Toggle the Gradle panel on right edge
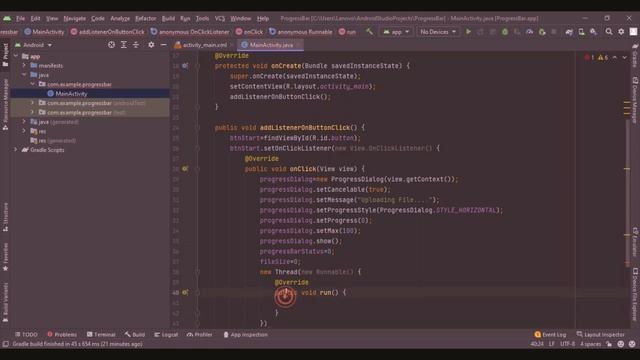Image resolution: width=640 pixels, height=360 pixels. pyautogui.click(x=635, y=56)
